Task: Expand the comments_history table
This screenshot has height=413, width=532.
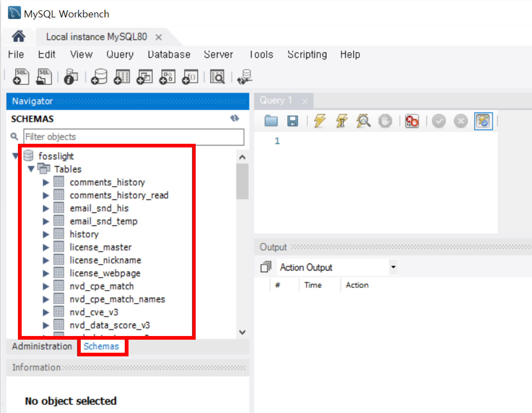Action: coord(46,182)
